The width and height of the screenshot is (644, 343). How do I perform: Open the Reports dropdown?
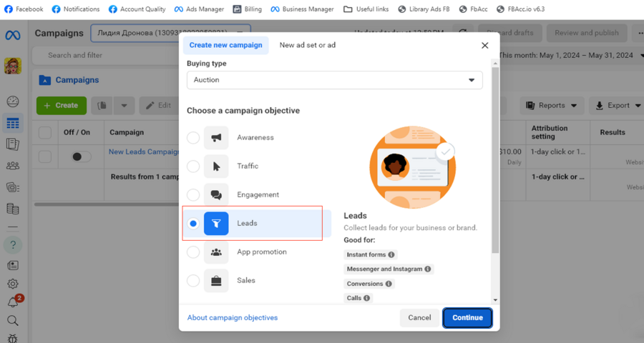point(552,106)
